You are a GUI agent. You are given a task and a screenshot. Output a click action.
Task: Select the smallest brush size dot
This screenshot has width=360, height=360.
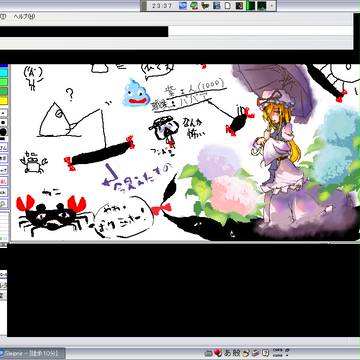pos(3,113)
